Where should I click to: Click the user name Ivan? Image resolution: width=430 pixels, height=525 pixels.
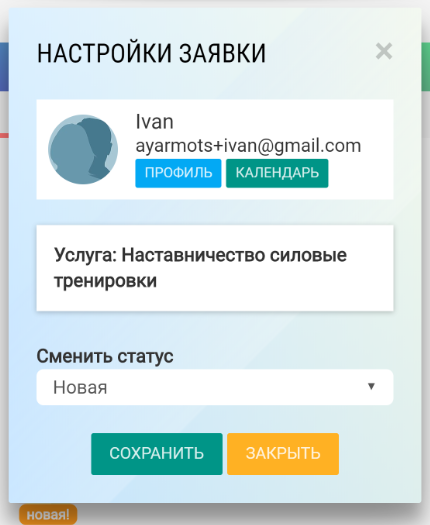(154, 122)
